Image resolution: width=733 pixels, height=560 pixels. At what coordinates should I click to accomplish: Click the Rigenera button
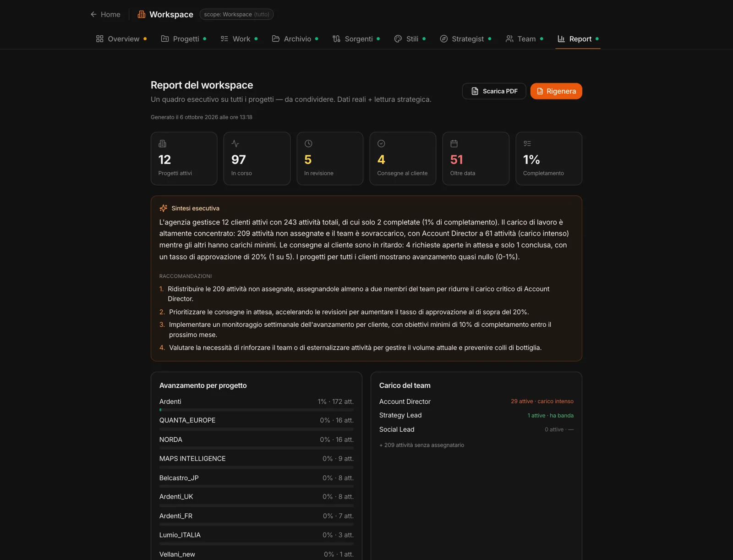click(556, 91)
